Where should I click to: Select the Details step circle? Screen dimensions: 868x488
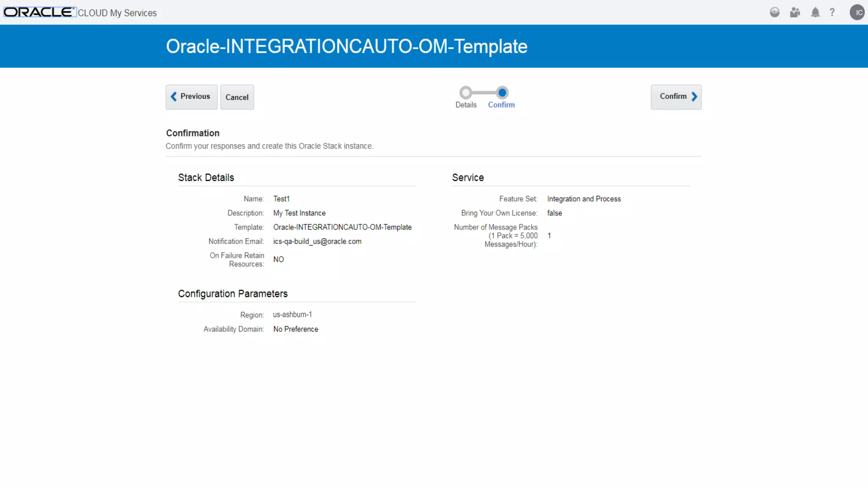click(x=466, y=92)
